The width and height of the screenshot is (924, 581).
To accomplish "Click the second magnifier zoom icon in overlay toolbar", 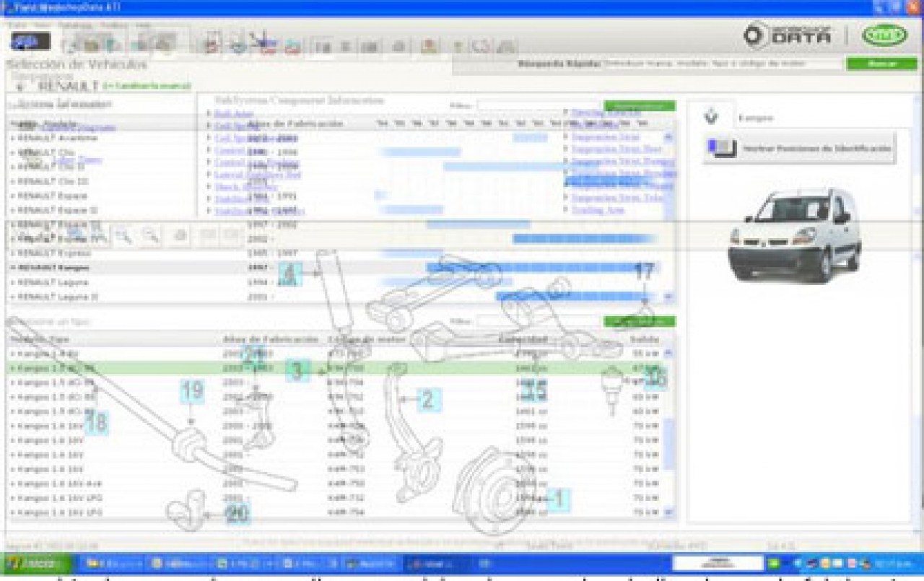I will pyautogui.click(x=151, y=235).
